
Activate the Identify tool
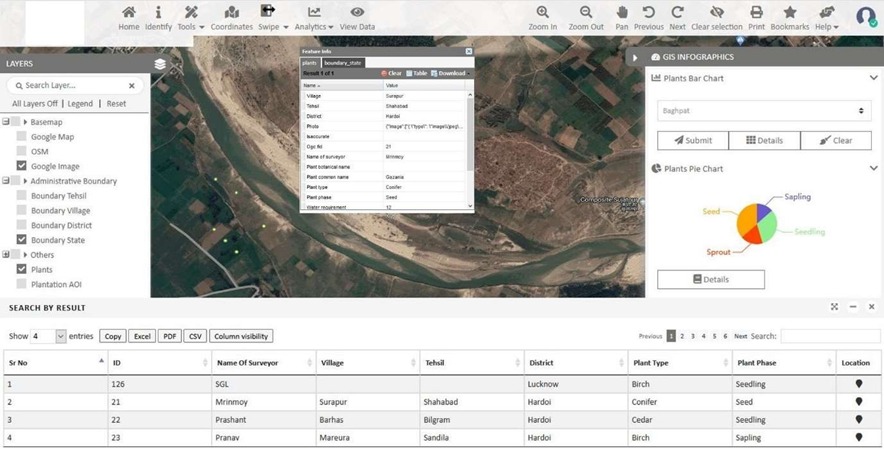pos(158,14)
